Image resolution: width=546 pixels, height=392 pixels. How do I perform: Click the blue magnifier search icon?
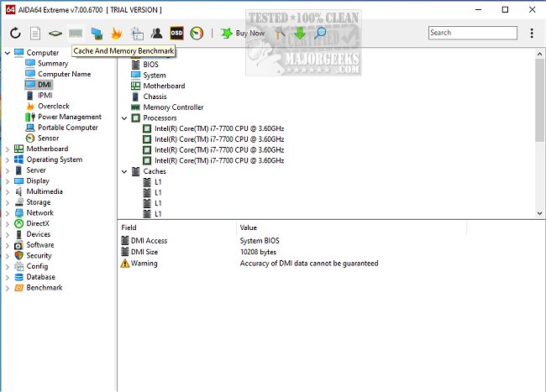coord(320,34)
